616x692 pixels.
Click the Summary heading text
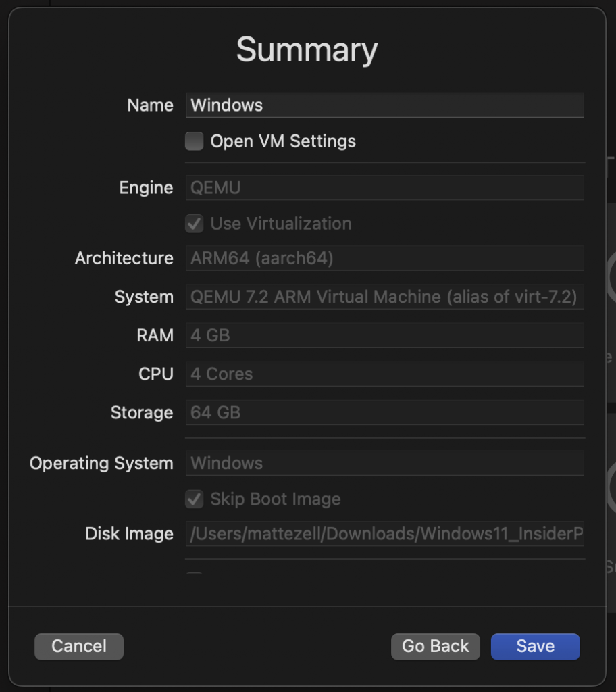pos(307,50)
